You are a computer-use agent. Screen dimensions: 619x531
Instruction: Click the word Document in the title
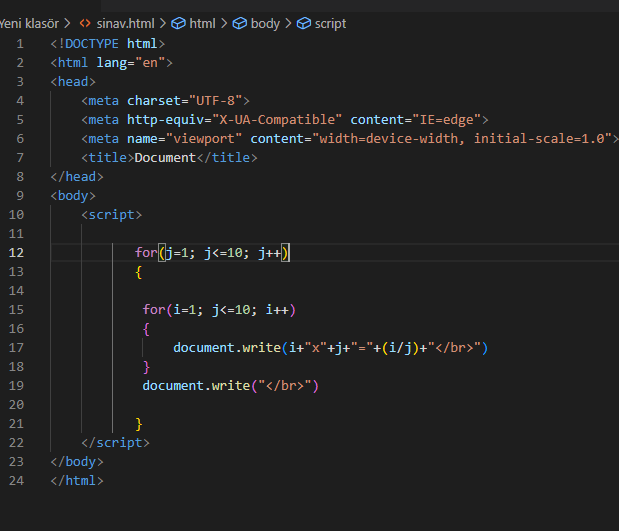point(165,158)
